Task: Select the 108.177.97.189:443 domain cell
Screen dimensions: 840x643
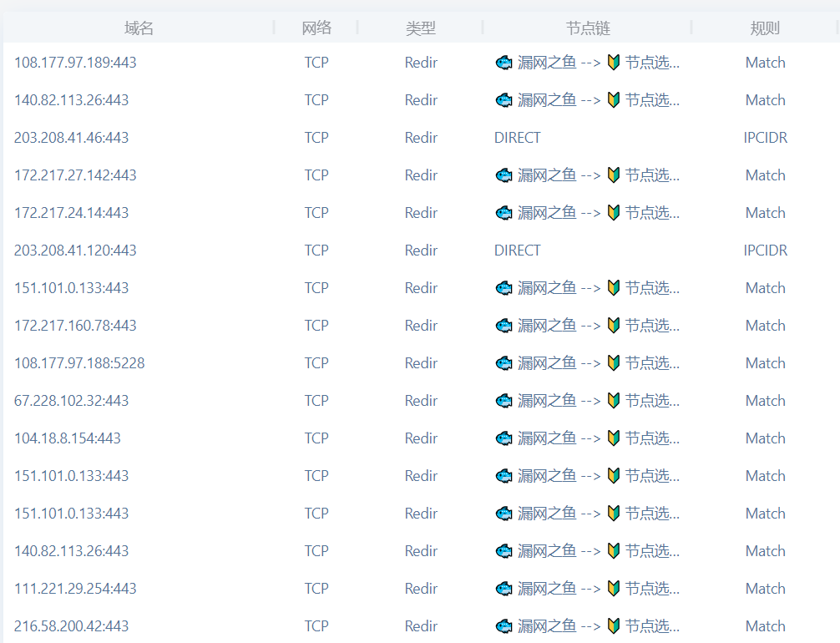Action: 75,63
